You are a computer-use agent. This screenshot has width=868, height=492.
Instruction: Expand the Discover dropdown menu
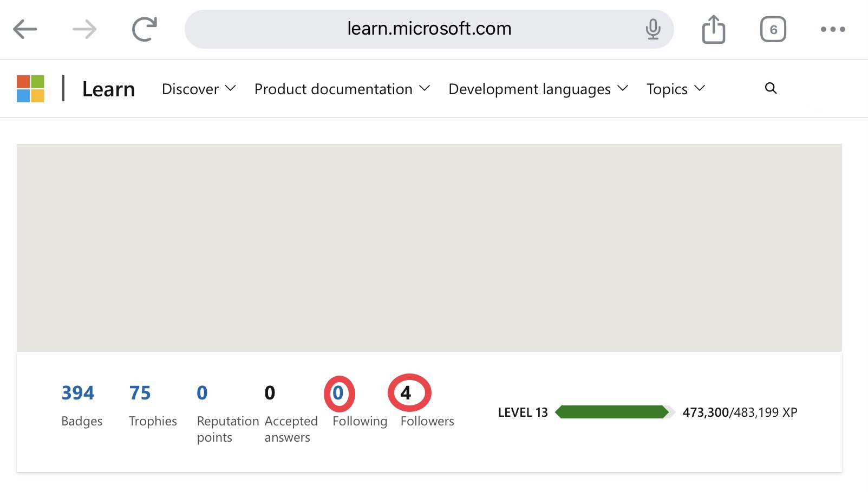coord(199,89)
